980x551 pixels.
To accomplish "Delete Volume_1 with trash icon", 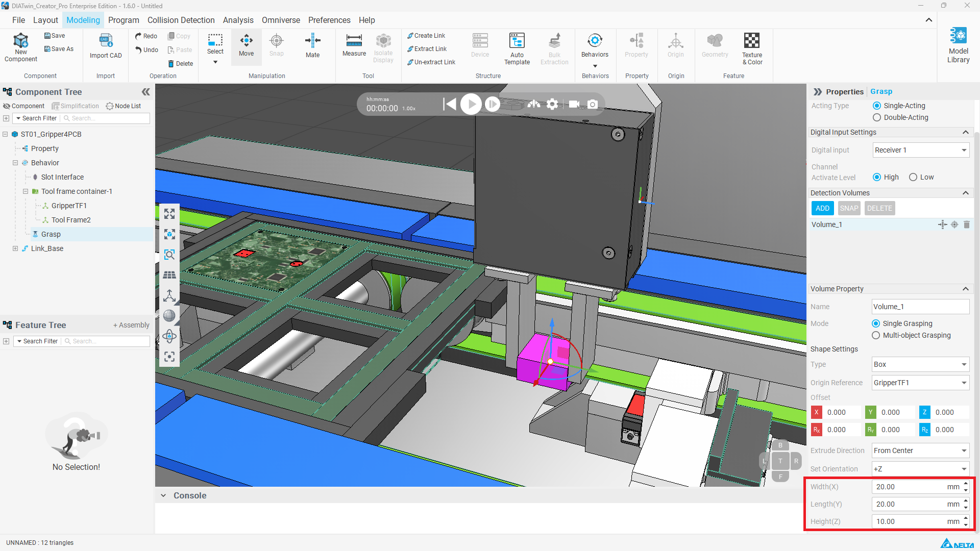I will click(x=966, y=224).
